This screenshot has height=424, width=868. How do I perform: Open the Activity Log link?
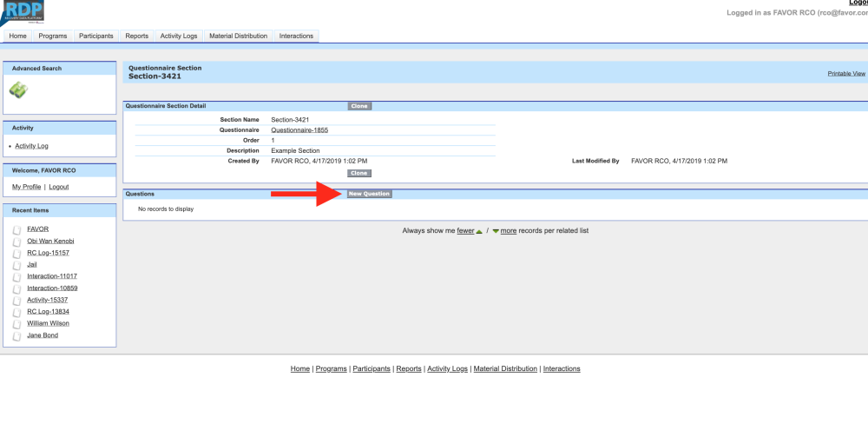click(x=31, y=146)
